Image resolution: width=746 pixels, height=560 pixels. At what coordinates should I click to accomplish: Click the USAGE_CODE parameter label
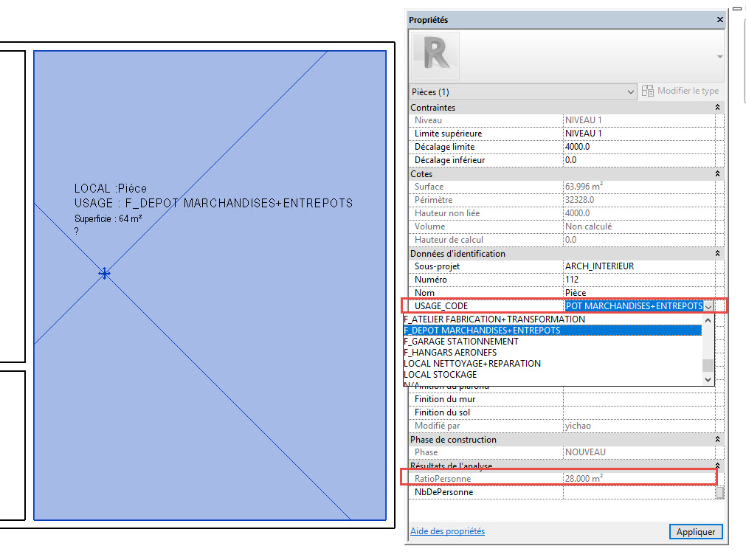click(441, 306)
